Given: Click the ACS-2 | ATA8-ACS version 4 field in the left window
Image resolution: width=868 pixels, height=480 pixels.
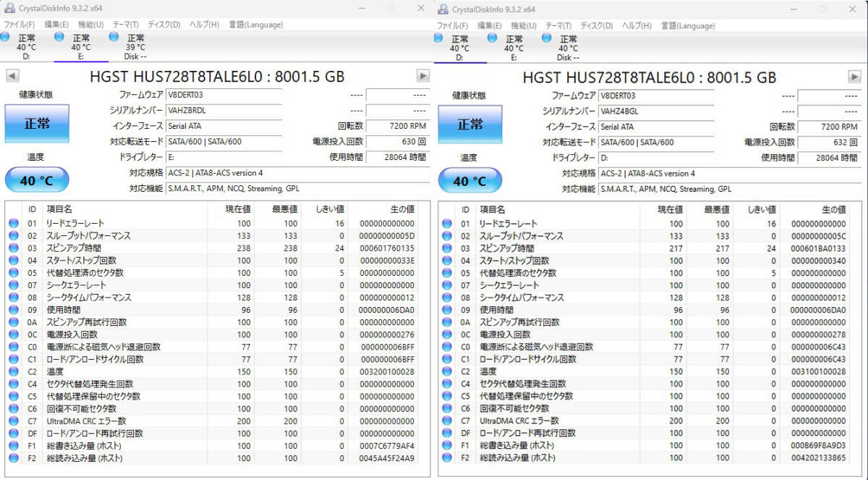Looking at the screenshot, I should pyautogui.click(x=297, y=173).
